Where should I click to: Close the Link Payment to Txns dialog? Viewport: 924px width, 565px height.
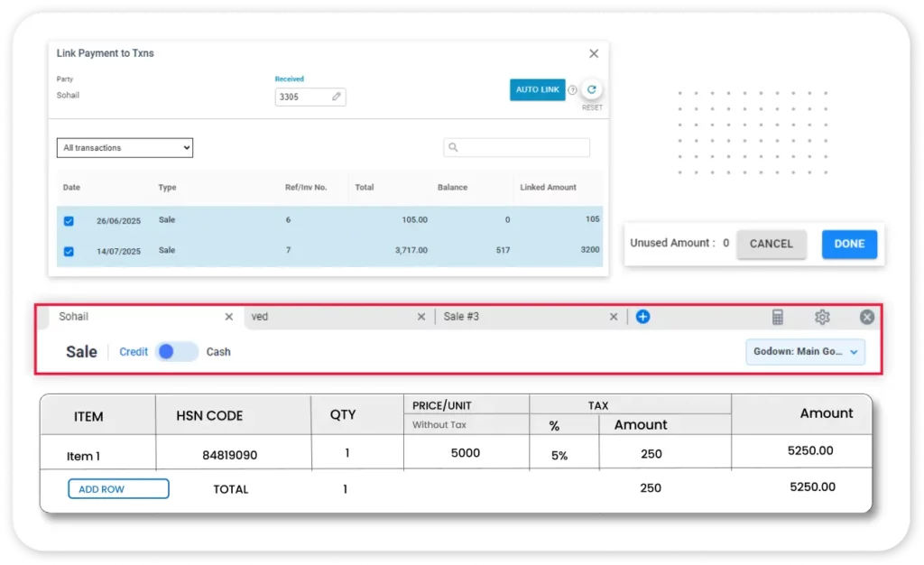click(594, 54)
